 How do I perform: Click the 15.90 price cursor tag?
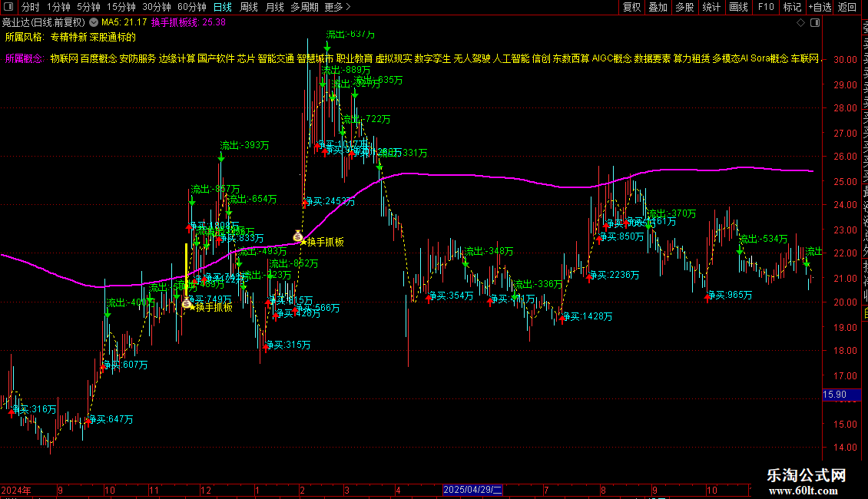tap(842, 395)
